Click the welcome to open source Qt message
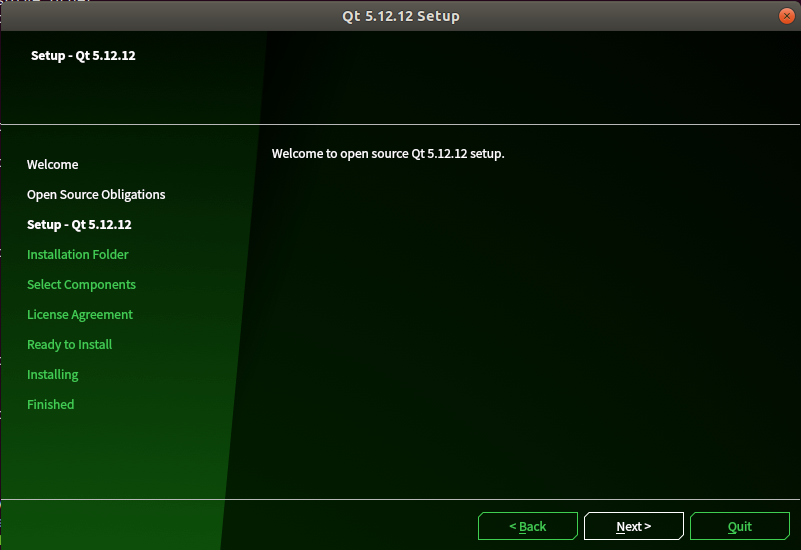801x550 pixels. [388, 154]
